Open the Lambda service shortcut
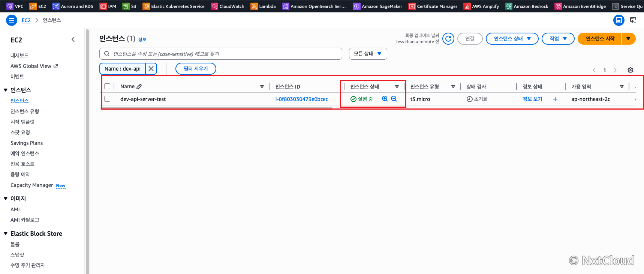 point(263,6)
